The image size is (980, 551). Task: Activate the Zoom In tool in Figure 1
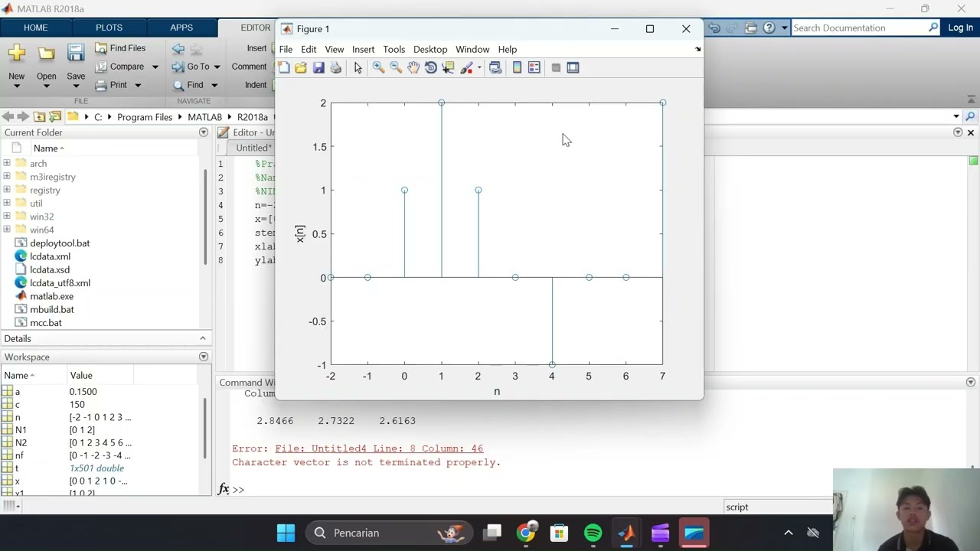tap(378, 67)
